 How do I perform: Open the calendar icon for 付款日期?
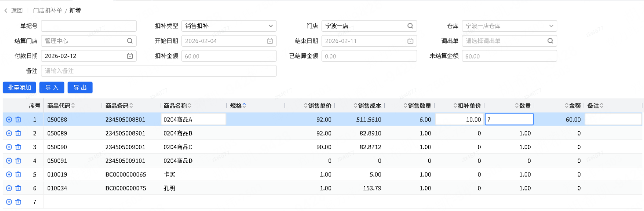pyautogui.click(x=130, y=56)
